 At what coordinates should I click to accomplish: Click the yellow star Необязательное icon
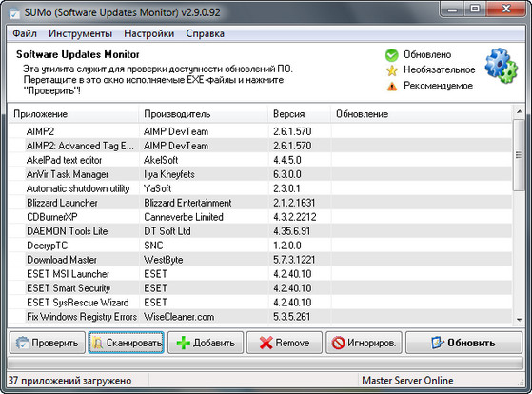(392, 70)
